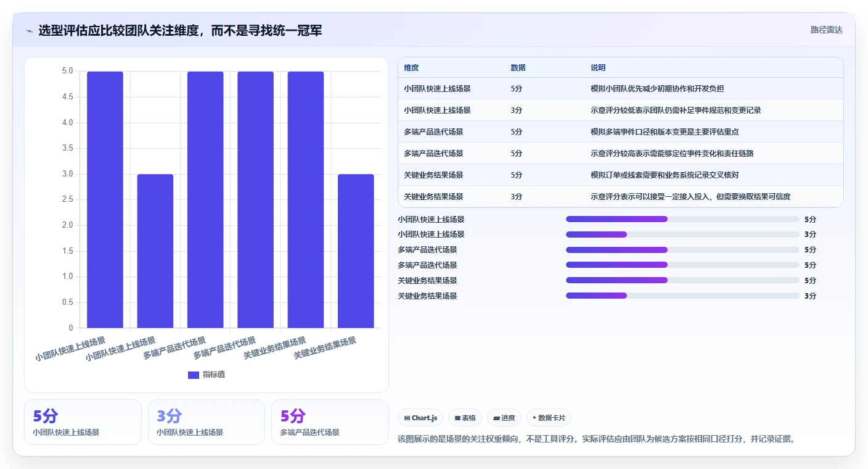Select the 数据卡片 tag
The height and width of the screenshot is (469, 868).
(x=549, y=418)
